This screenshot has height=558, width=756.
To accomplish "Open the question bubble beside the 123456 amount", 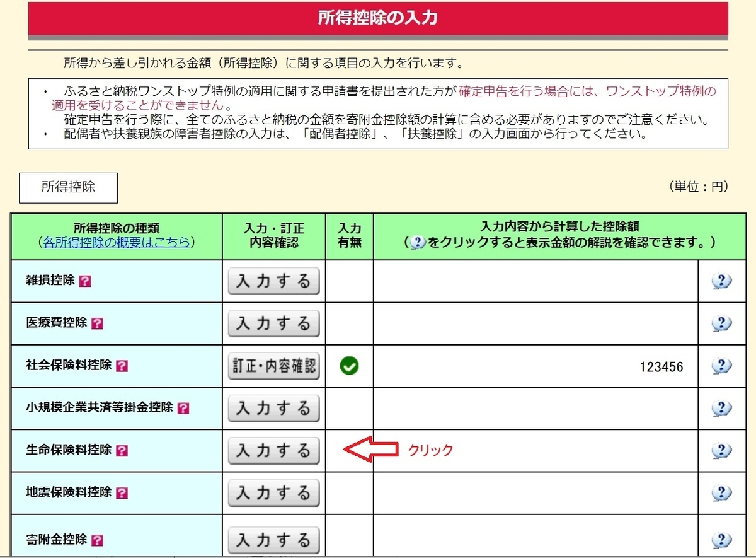I will point(722,366).
